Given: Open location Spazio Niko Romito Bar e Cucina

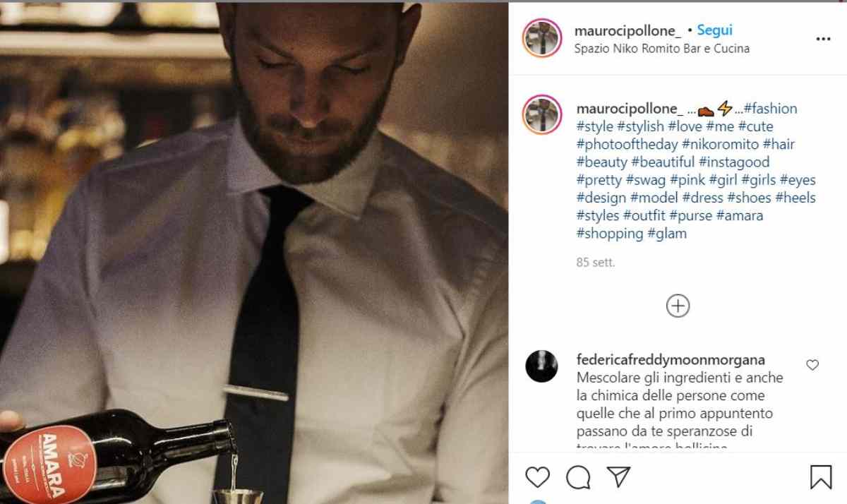Looking at the screenshot, I should pyautogui.click(x=662, y=49).
